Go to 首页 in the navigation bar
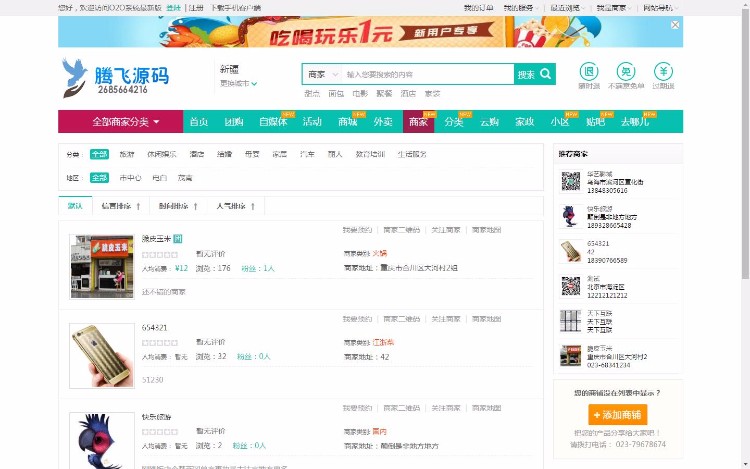 tap(199, 121)
